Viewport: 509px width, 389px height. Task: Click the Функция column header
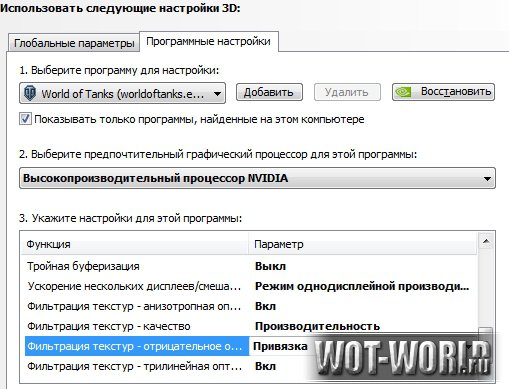point(134,244)
